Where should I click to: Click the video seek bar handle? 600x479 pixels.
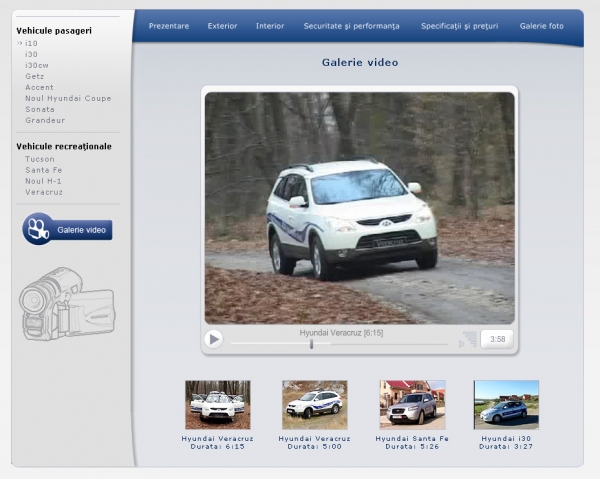[311, 344]
